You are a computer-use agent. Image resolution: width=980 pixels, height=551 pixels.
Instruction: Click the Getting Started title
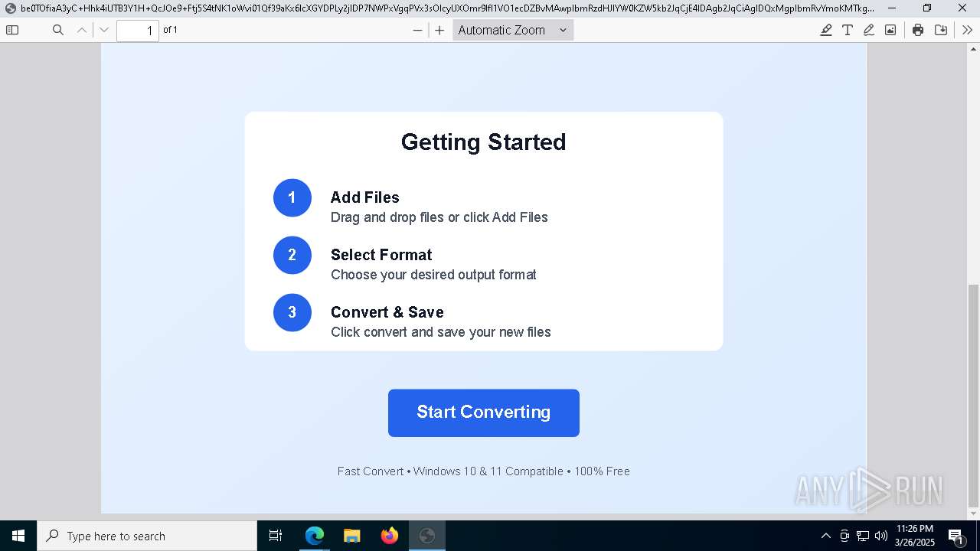[x=484, y=142]
